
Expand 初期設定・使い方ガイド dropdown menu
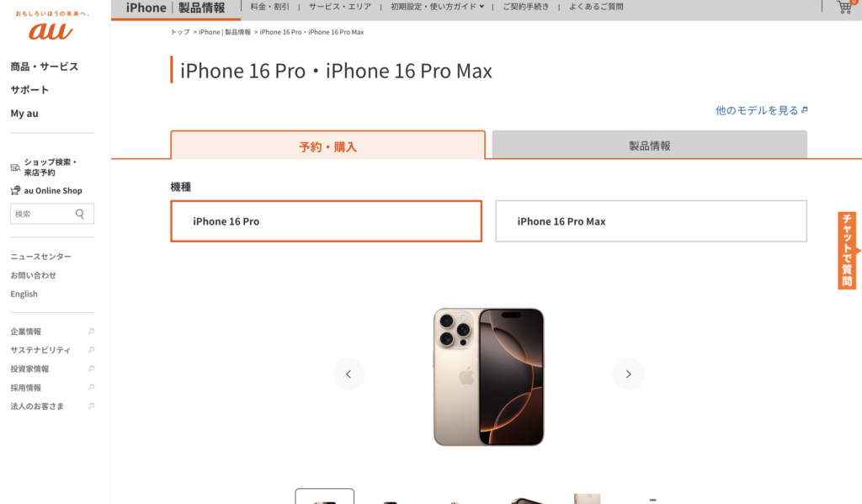click(x=437, y=7)
